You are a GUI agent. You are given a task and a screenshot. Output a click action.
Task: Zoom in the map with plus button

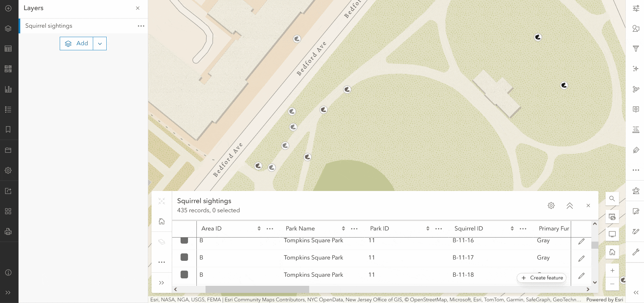612,270
